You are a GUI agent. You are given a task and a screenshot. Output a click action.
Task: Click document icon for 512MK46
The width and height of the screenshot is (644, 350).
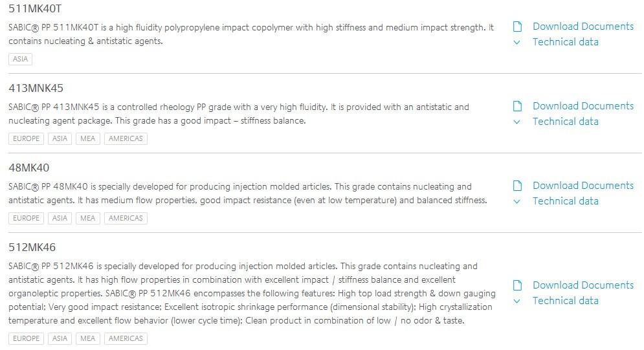click(517, 285)
